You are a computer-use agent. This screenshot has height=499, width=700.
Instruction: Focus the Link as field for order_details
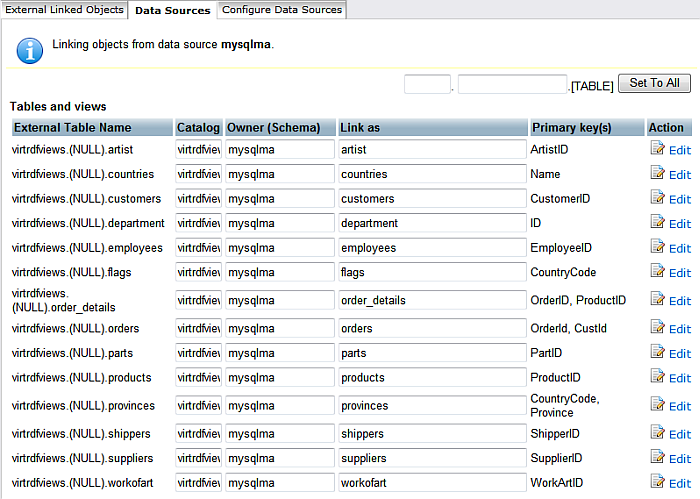coord(432,300)
